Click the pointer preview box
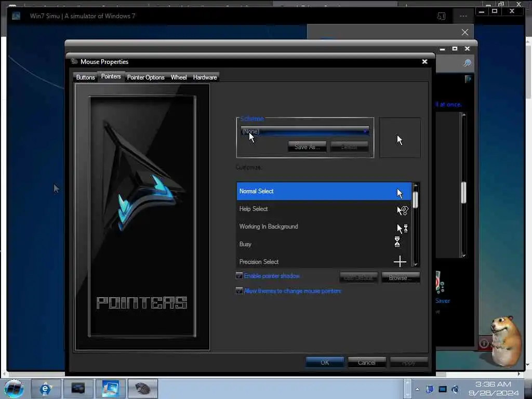Viewport: 532px width, 399px height. [400, 138]
